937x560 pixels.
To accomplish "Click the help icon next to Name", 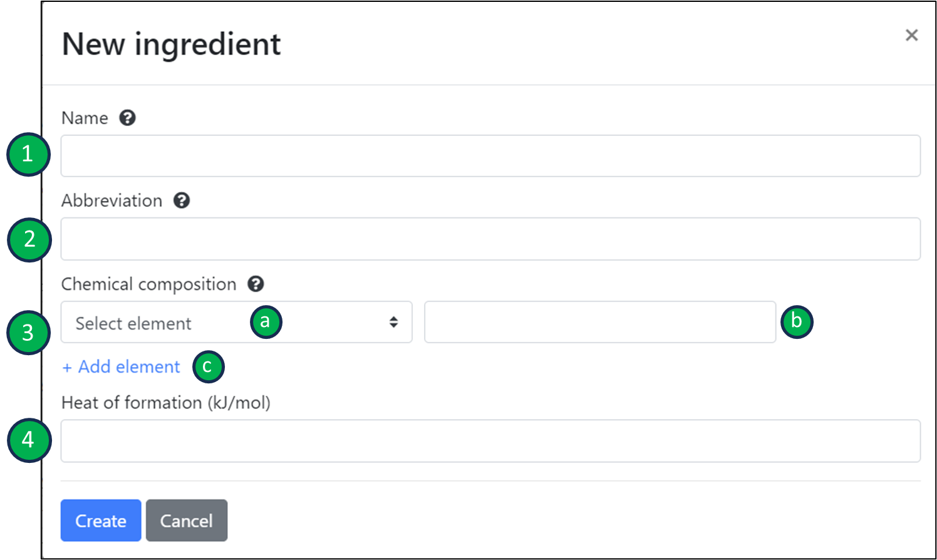I will (128, 118).
